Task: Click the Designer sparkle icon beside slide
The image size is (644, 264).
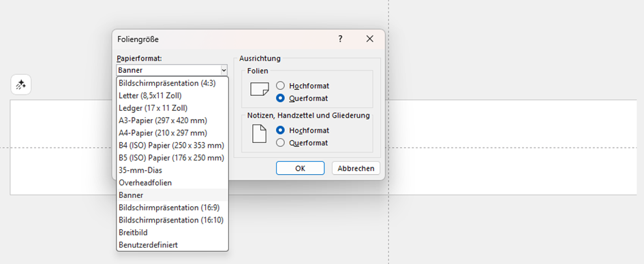Action: 20,85
